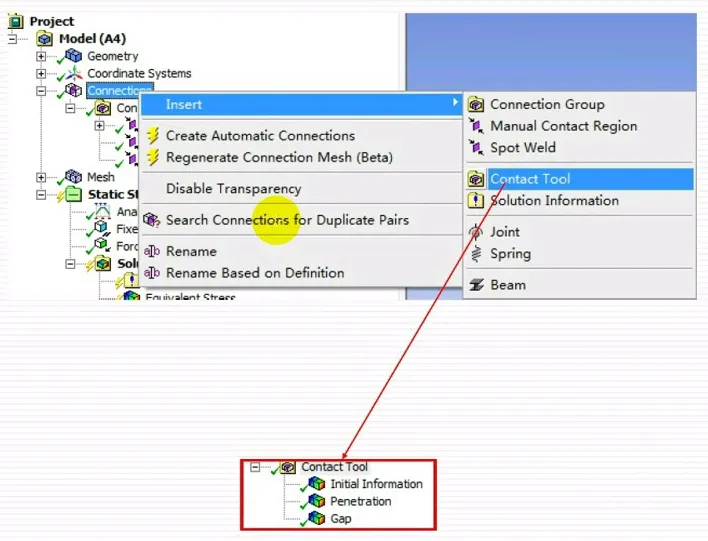Image resolution: width=708 pixels, height=541 pixels.
Task: Click the Connection Group icon in submenu
Action: [x=476, y=104]
